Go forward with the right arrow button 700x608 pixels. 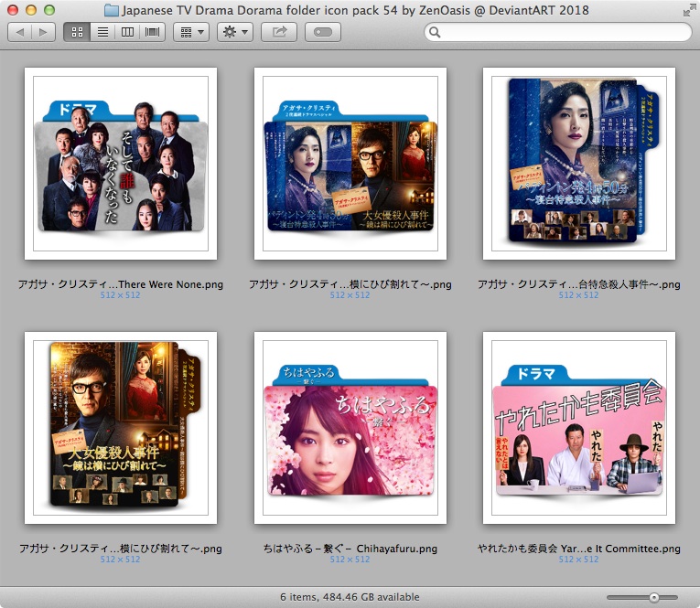[43, 32]
